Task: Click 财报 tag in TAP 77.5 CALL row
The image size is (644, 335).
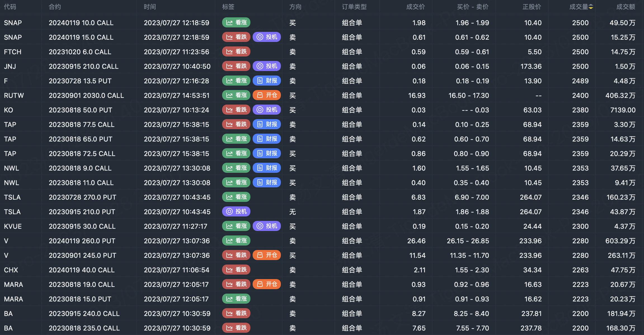Action: (267, 124)
